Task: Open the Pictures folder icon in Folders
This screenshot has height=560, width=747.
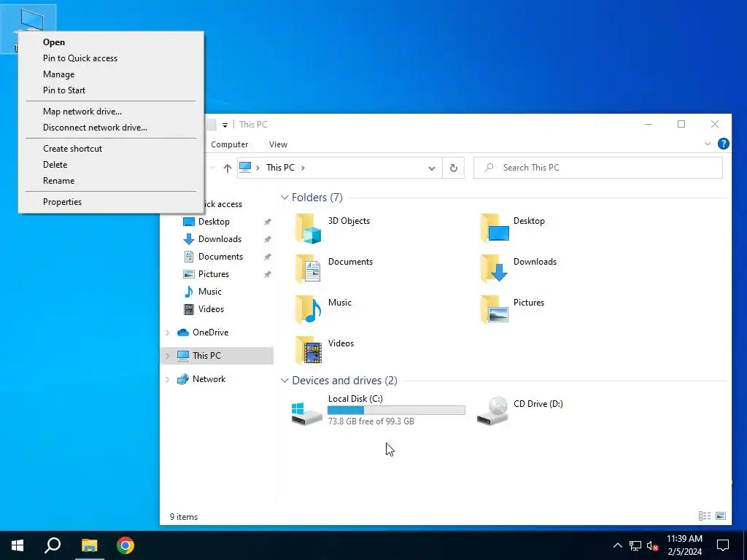Action: [495, 309]
